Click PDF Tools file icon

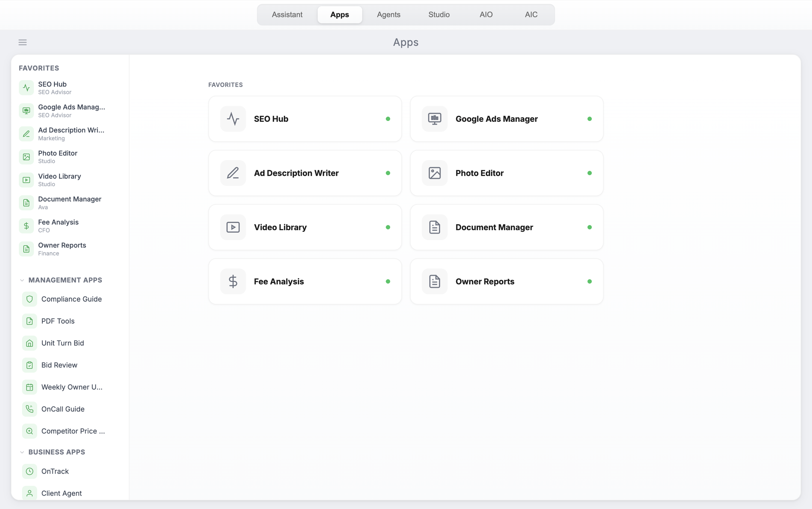(x=30, y=321)
